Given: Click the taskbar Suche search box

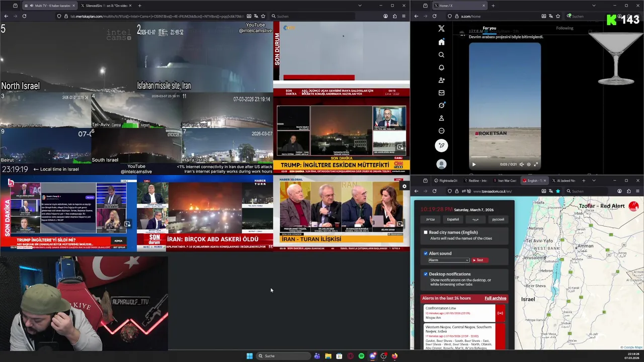Looking at the screenshot, I should point(283,356).
